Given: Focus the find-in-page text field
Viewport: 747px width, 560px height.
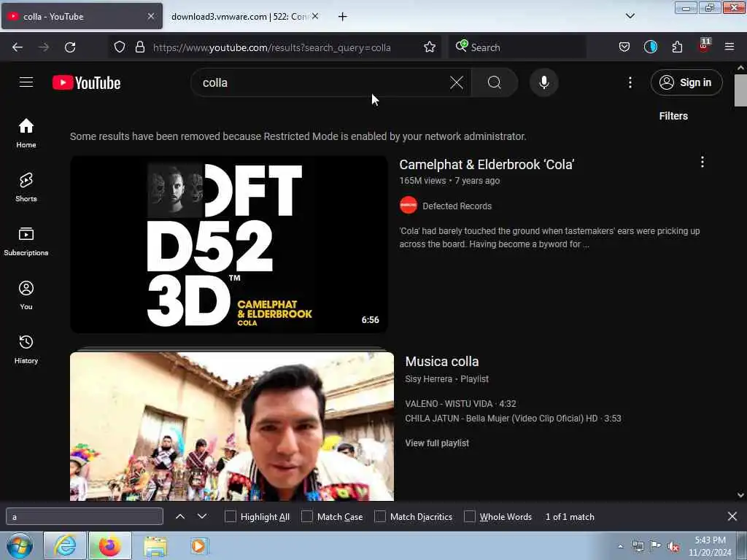Looking at the screenshot, I should pos(85,517).
